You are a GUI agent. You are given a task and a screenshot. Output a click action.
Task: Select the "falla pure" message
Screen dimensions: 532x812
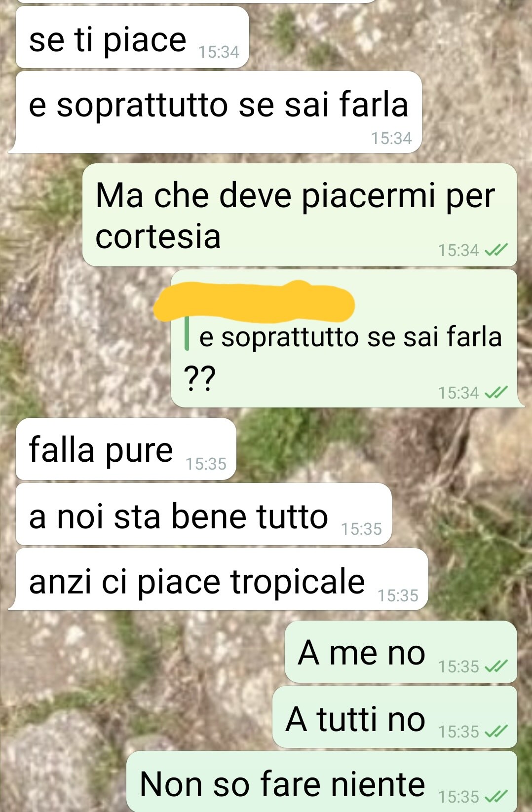tap(126, 449)
